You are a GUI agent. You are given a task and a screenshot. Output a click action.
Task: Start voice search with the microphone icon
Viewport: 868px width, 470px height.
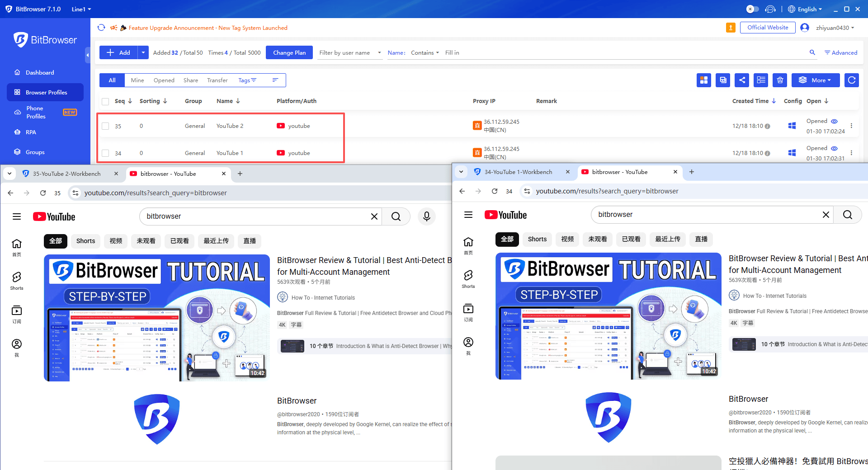tap(426, 216)
